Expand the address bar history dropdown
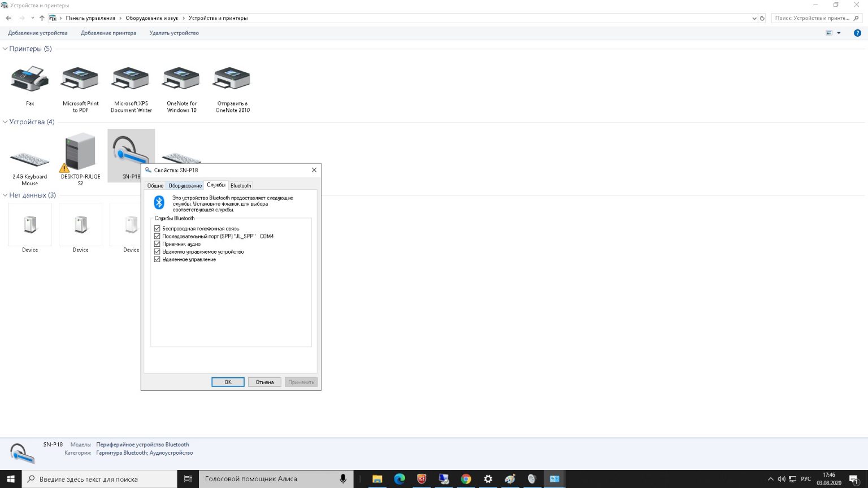Screen dimensions: 868x488 point(754,18)
